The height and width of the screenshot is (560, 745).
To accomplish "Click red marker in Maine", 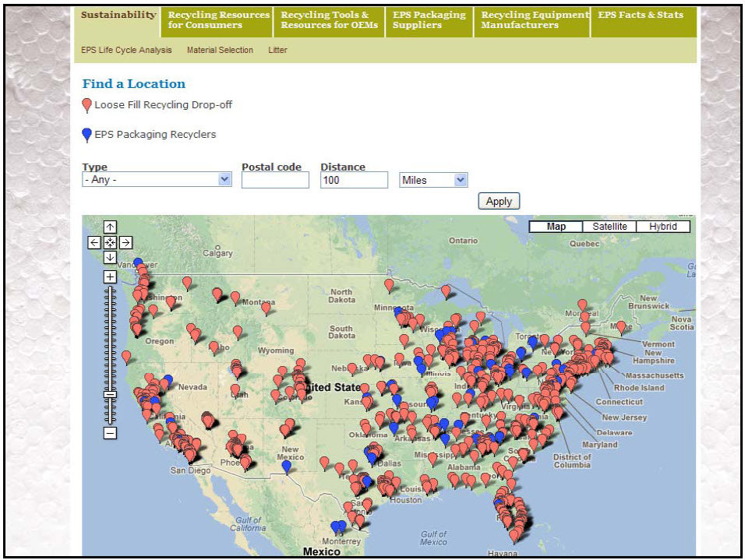I will point(620,326).
